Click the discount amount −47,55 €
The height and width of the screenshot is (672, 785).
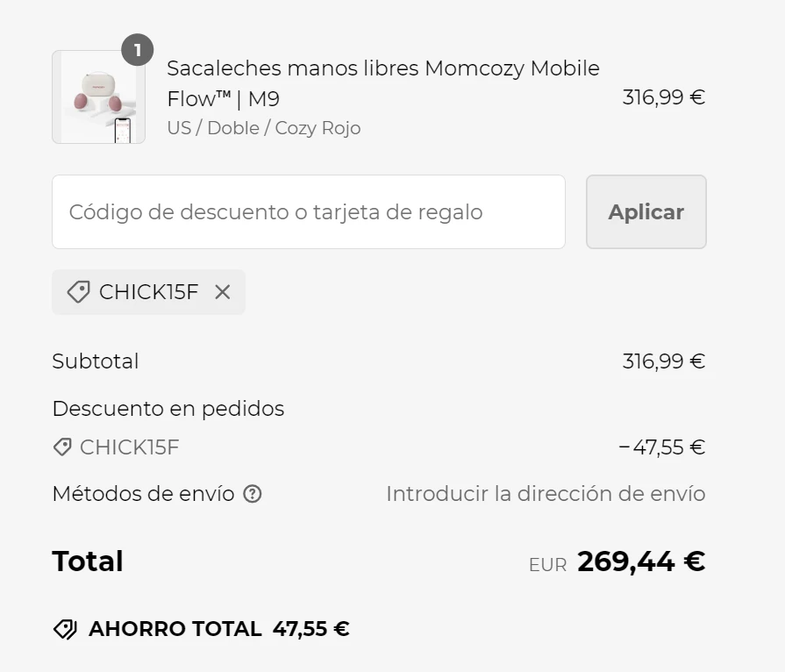tap(662, 447)
